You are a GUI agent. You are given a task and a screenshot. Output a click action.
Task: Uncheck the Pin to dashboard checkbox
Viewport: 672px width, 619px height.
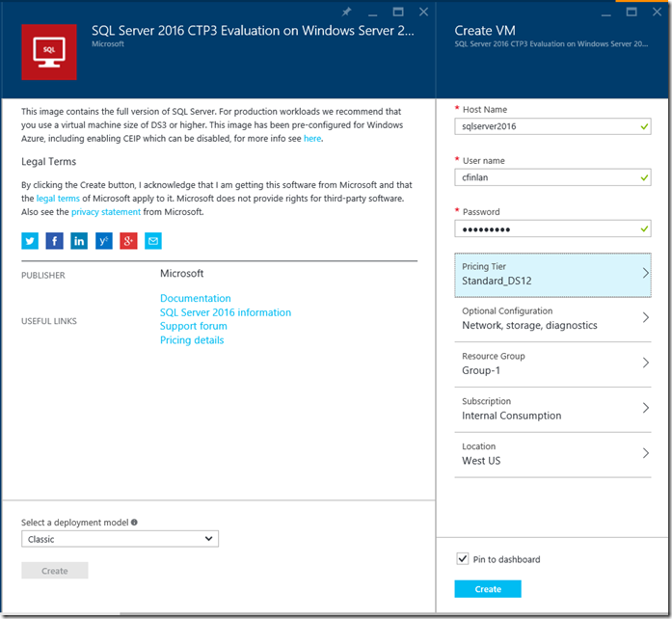point(462,559)
